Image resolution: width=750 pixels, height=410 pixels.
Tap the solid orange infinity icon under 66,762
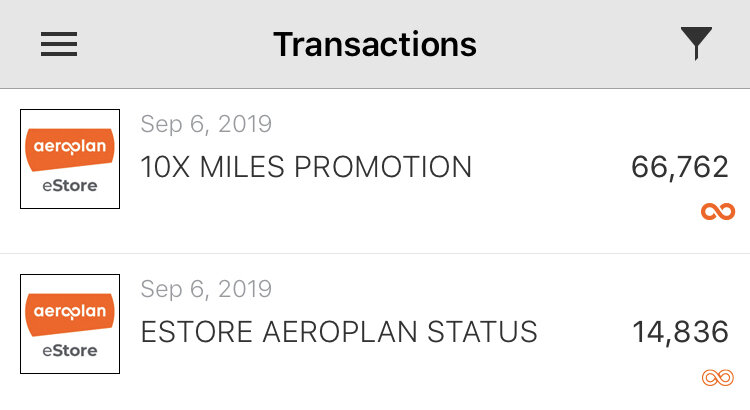(718, 211)
